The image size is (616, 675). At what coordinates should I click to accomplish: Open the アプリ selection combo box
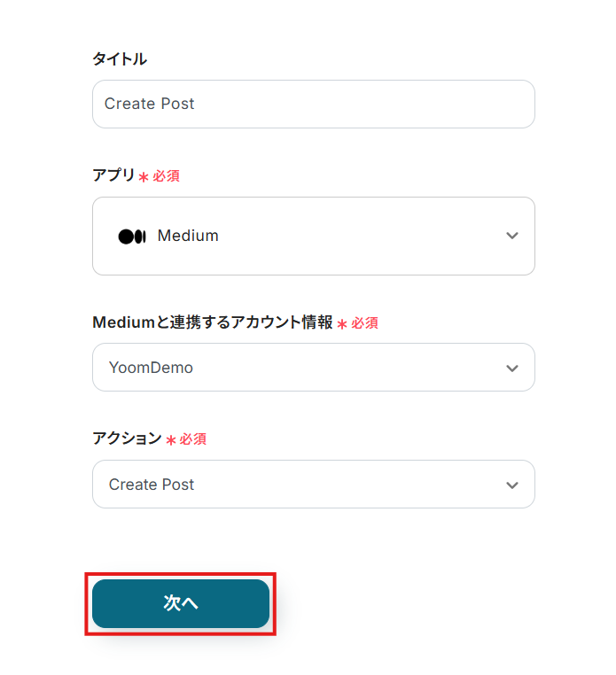(x=313, y=236)
